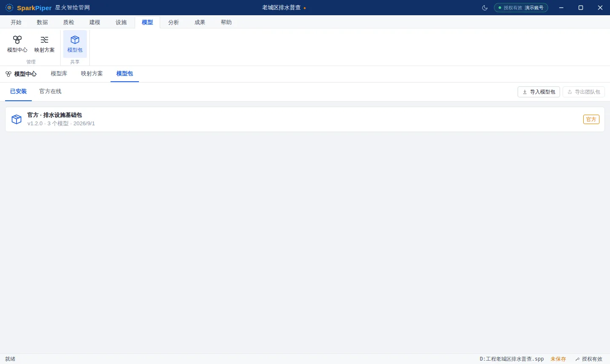Show 已安装 packages tab
The image size is (610, 364).
click(x=18, y=91)
